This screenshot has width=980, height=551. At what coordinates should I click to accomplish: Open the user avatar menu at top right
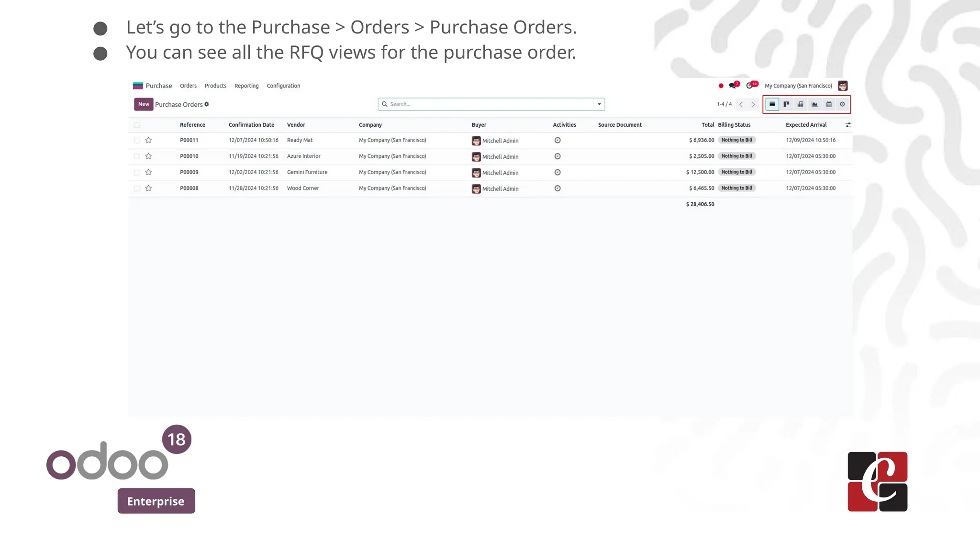point(843,86)
